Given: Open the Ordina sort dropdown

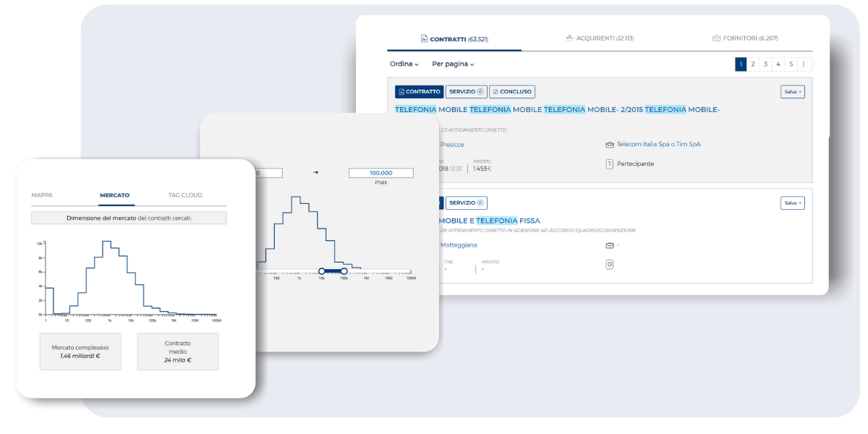Looking at the screenshot, I should point(404,64).
